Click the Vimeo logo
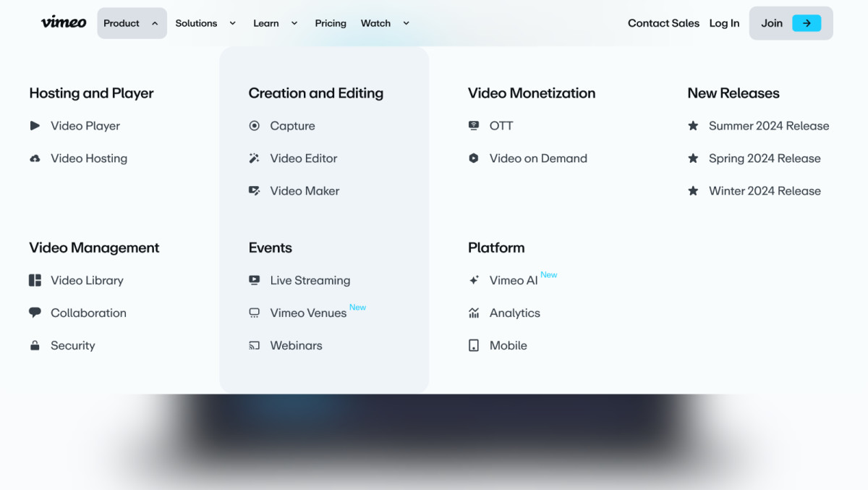 coord(64,22)
